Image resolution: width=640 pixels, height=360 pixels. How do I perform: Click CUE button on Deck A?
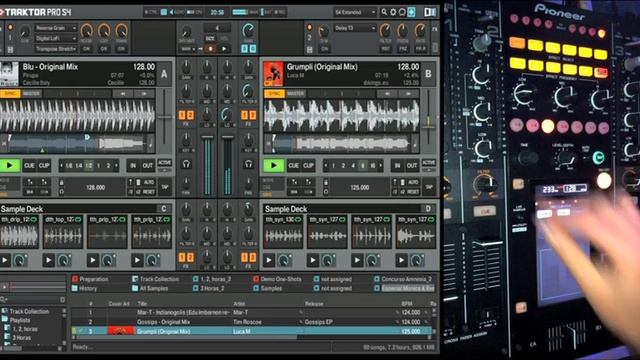click(x=29, y=165)
